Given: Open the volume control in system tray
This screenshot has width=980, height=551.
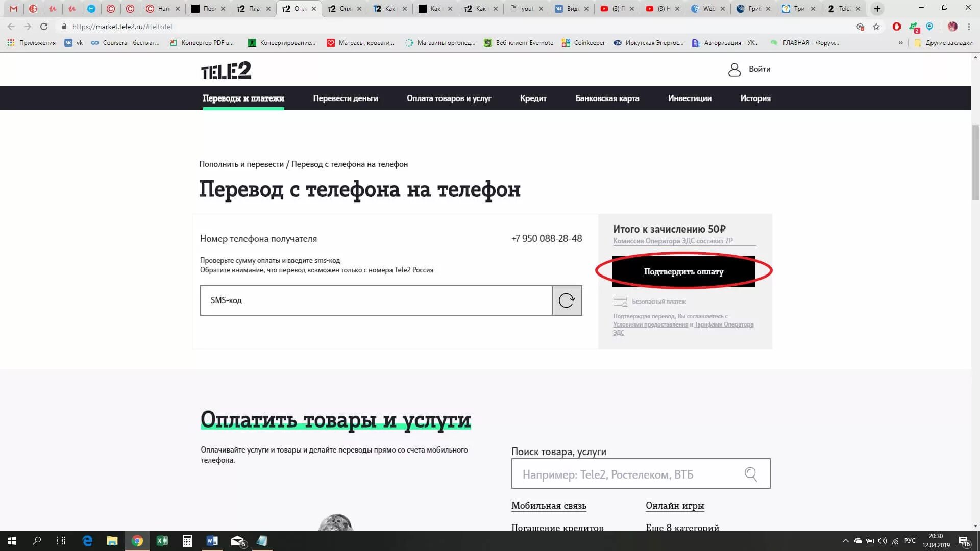Looking at the screenshot, I should [x=883, y=541].
